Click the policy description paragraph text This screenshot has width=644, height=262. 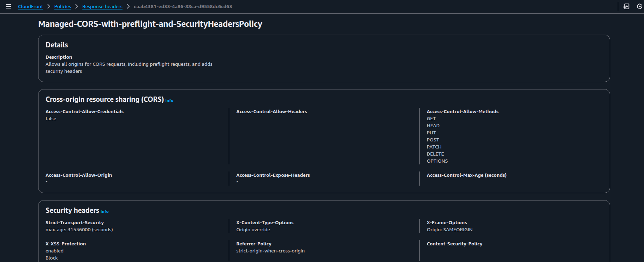pyautogui.click(x=129, y=68)
